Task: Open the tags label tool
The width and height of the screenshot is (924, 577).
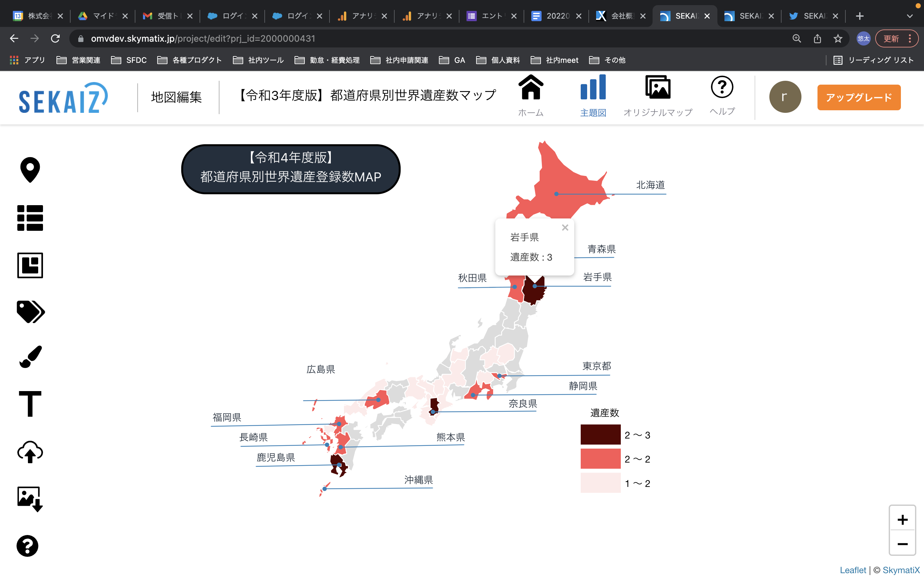Action: [30, 312]
